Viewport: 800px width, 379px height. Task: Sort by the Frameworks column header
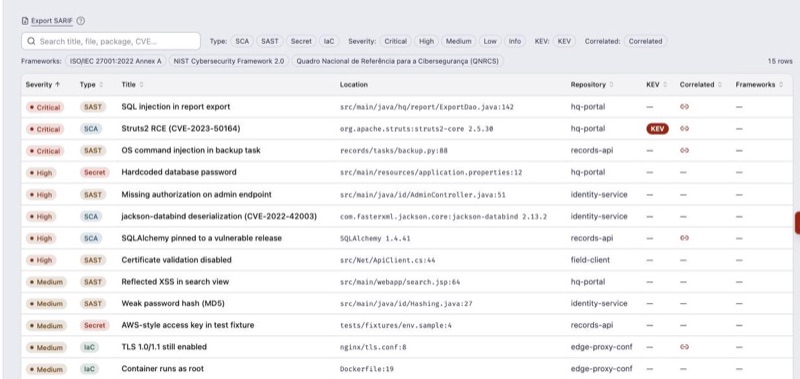[759, 85]
